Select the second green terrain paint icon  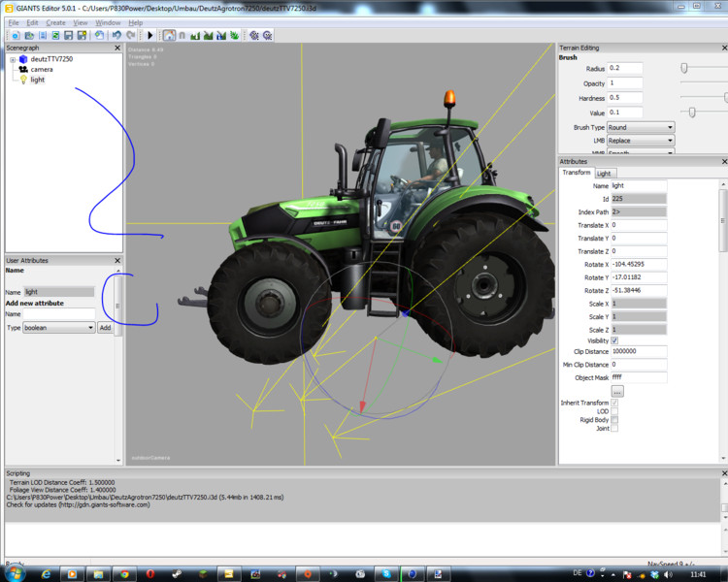coord(208,35)
